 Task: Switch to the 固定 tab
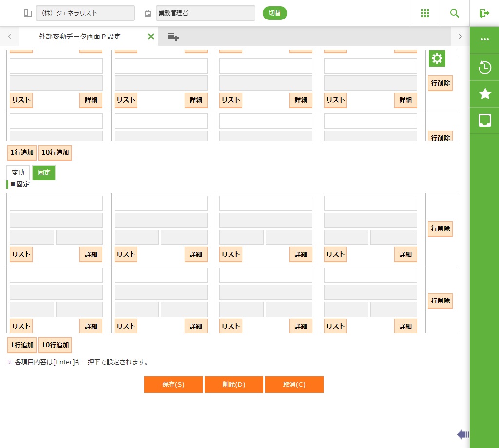tap(44, 173)
